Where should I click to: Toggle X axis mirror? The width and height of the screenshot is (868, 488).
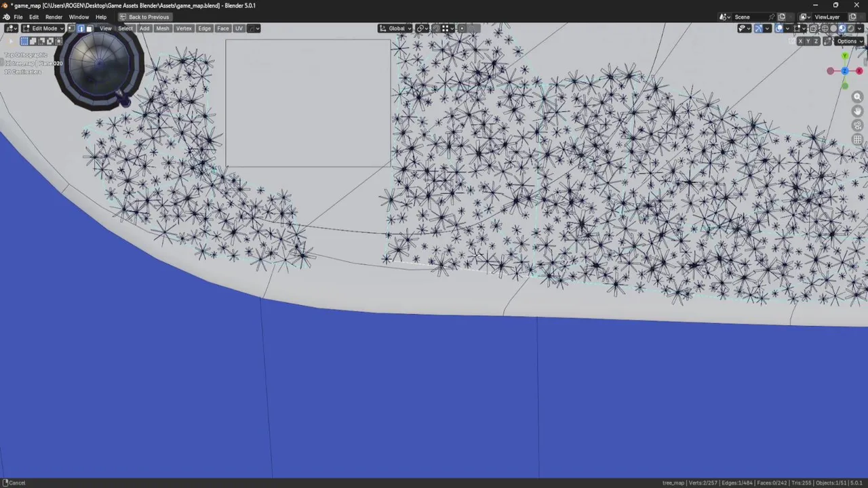coord(800,41)
